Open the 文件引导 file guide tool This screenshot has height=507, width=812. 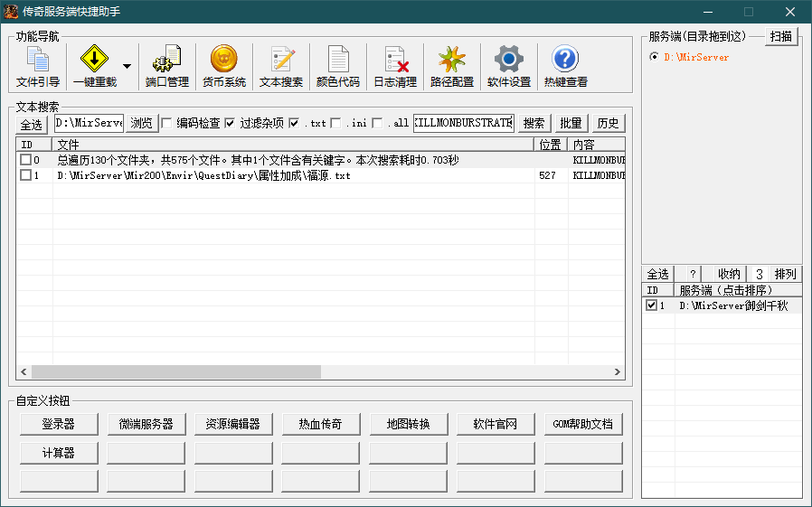click(38, 67)
